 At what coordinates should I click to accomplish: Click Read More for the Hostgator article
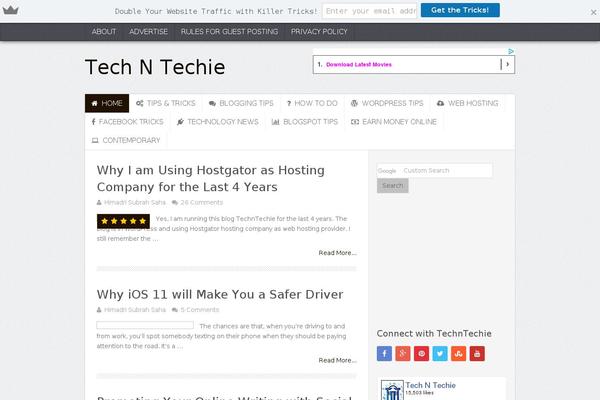[338, 253]
